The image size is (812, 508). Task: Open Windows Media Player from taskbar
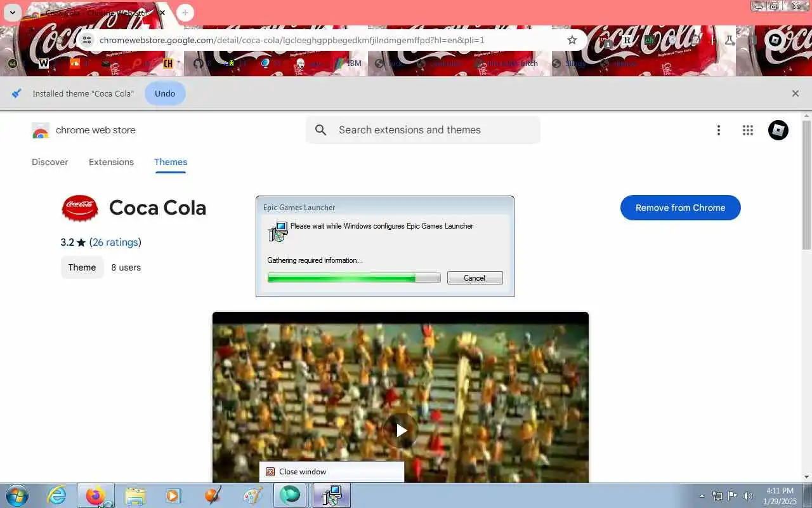tap(173, 495)
